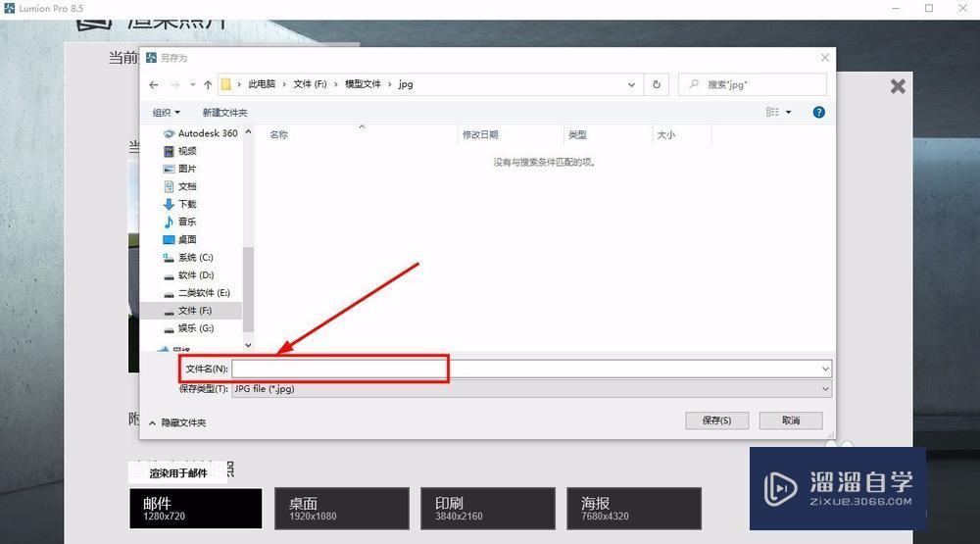Choose 印刷 3840x2160 render size
This screenshot has width=980, height=544.
click(x=487, y=509)
